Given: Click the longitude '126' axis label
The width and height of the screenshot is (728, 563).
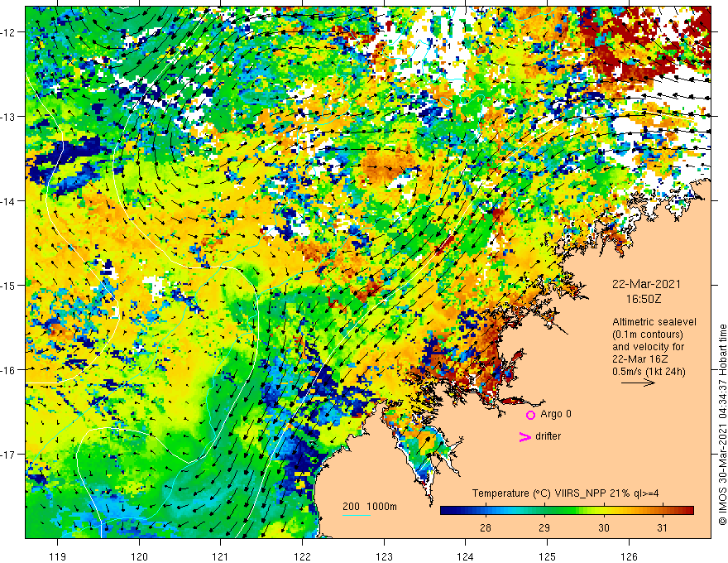Looking at the screenshot, I should point(629,556).
